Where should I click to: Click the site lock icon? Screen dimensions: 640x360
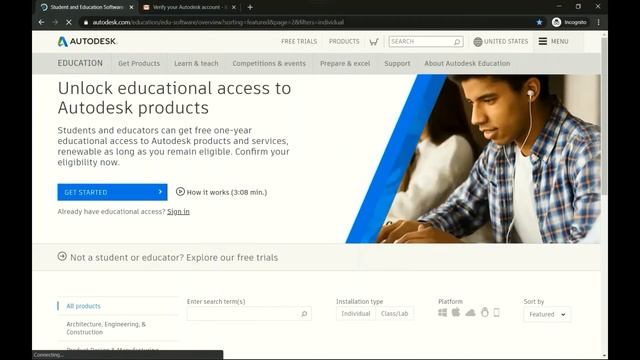[x=86, y=22]
